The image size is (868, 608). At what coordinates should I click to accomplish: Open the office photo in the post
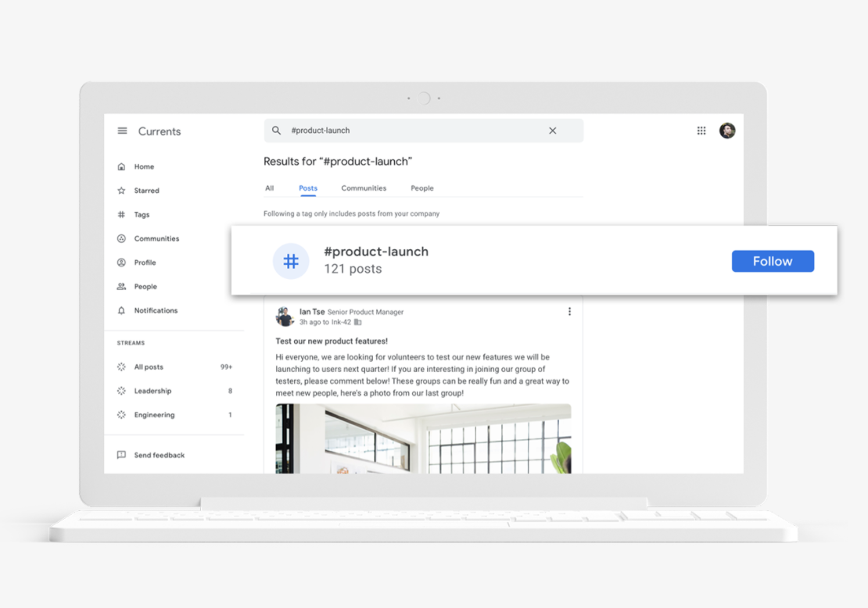[x=424, y=438]
